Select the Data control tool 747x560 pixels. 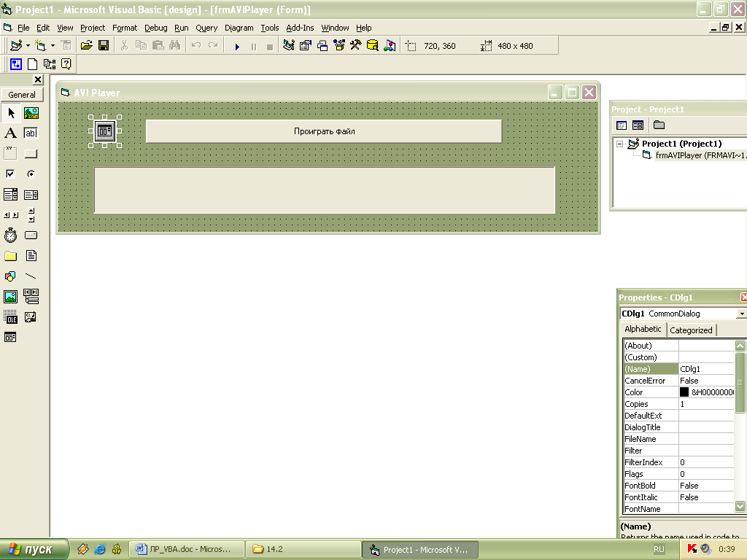pyautogui.click(x=31, y=297)
